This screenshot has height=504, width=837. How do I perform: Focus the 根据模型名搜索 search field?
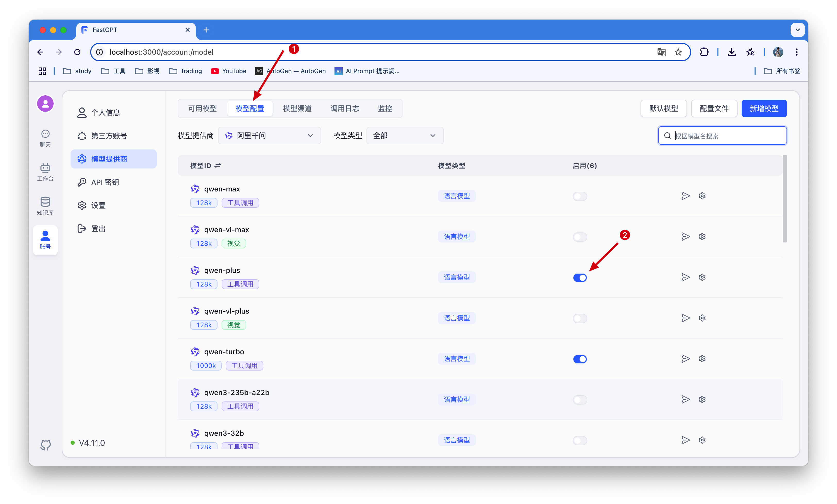(722, 136)
